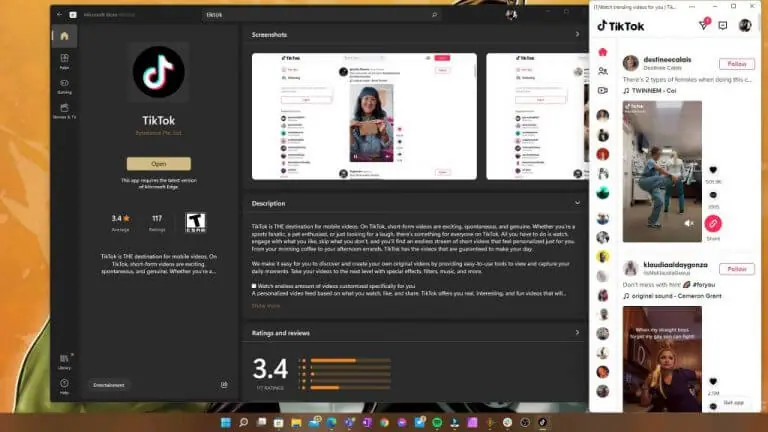
Task: Open the klaudiaaldaygonza username link
Action: tap(675, 264)
